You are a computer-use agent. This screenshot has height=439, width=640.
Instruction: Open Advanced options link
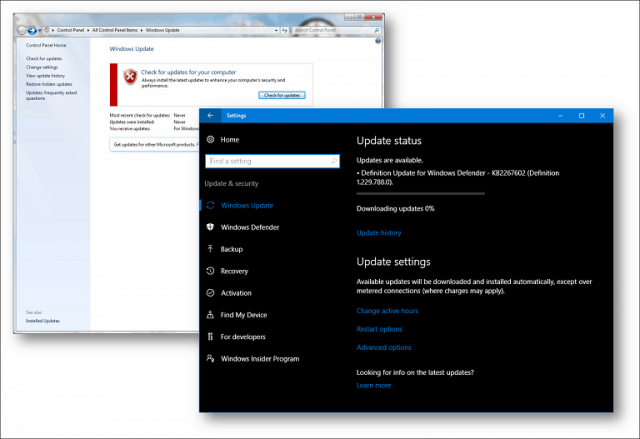384,348
